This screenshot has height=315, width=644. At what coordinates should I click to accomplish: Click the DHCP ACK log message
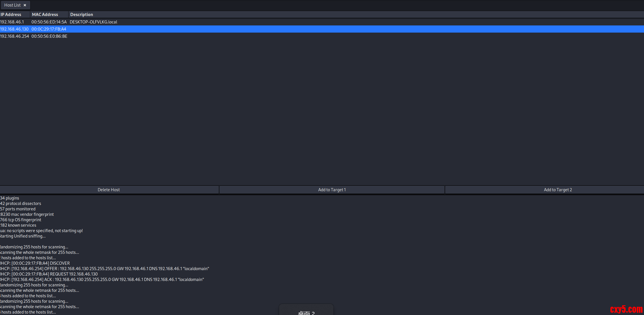102,280
